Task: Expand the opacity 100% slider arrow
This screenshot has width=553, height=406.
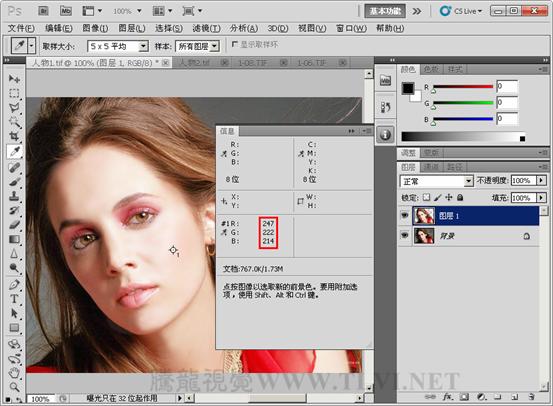Action: (x=541, y=181)
